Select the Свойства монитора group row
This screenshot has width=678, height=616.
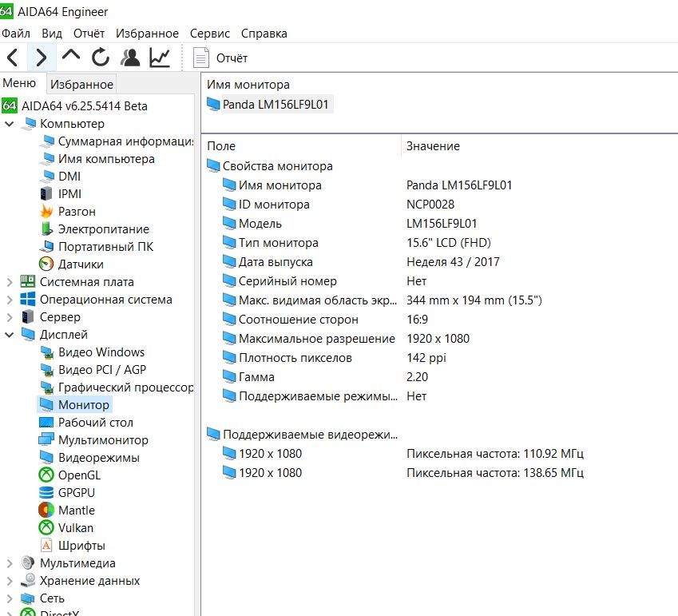[x=270, y=166]
